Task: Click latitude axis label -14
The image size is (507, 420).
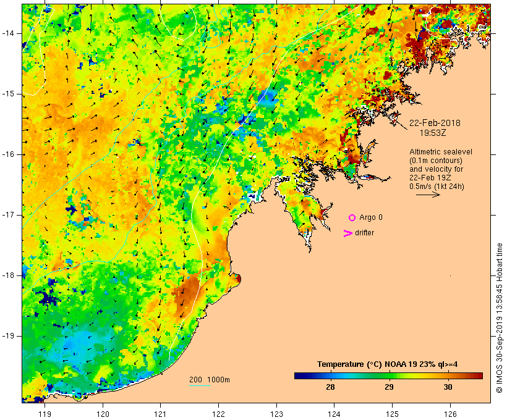Action: [7, 33]
